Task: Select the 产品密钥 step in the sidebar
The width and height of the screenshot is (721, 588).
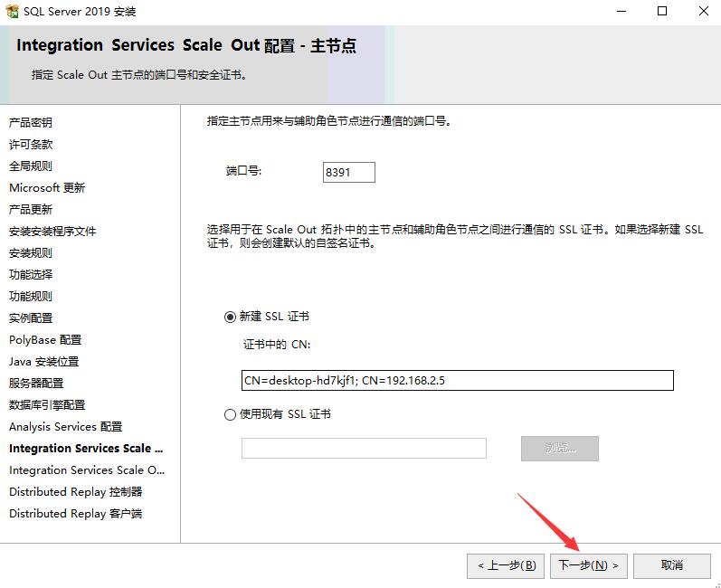Action: tap(31, 123)
